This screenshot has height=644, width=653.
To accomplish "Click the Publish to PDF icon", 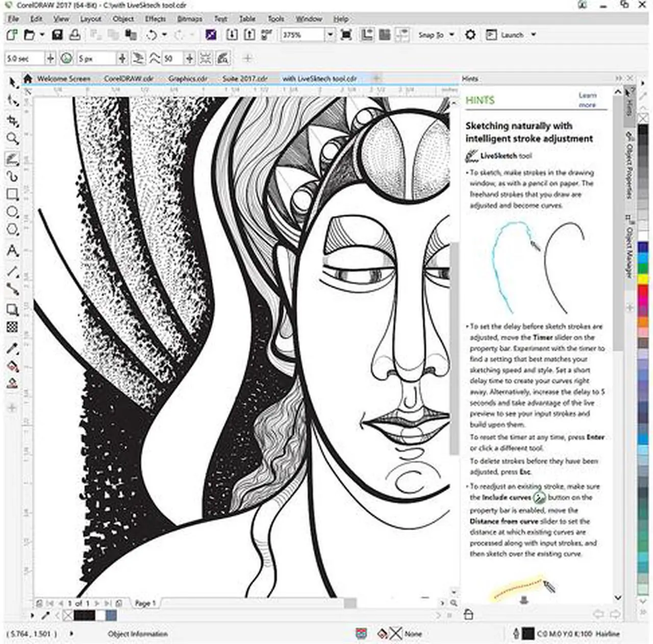I will click(266, 35).
